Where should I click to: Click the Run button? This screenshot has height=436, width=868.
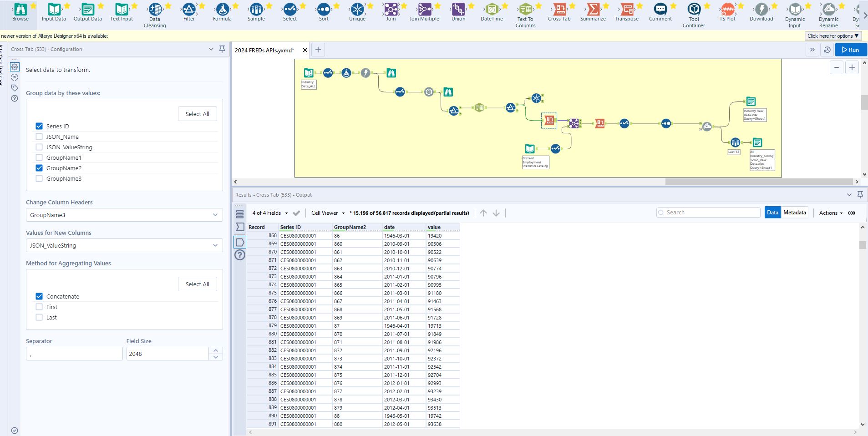[x=850, y=50]
